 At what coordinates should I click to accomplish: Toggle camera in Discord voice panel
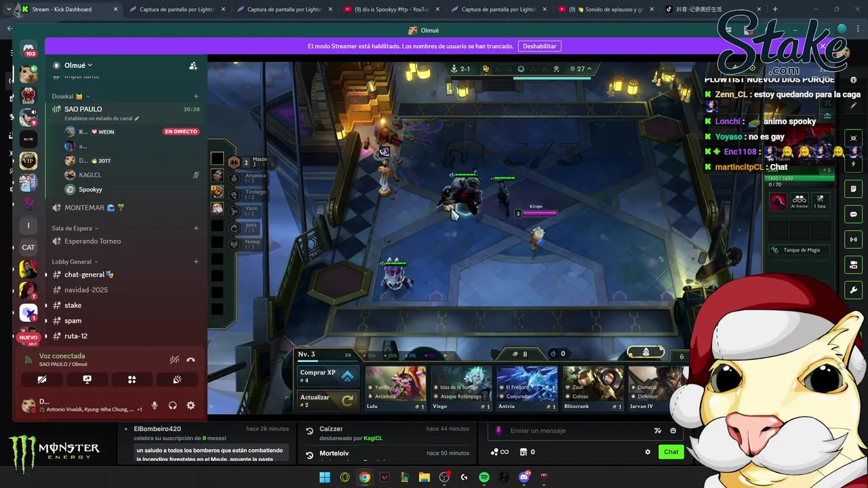[42, 380]
